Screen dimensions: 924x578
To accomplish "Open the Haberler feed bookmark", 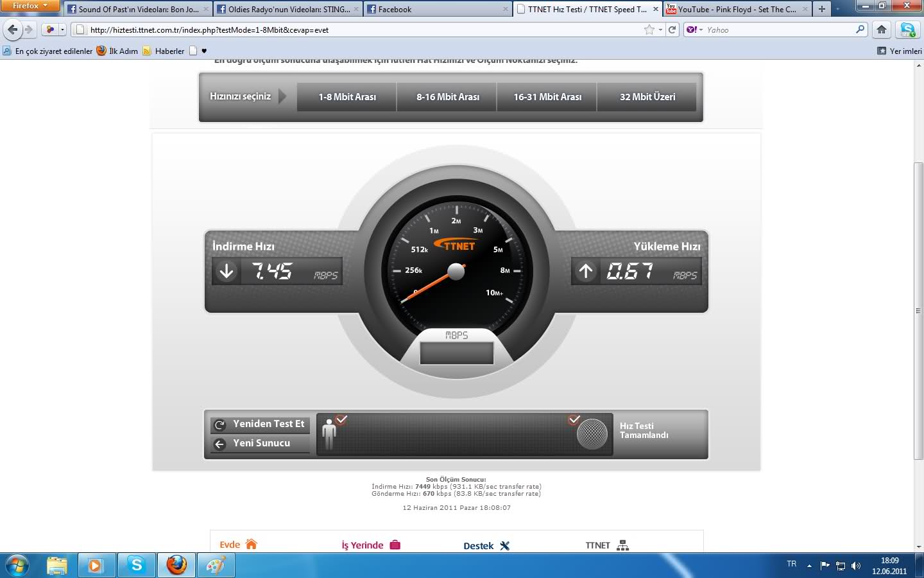I will [x=163, y=51].
